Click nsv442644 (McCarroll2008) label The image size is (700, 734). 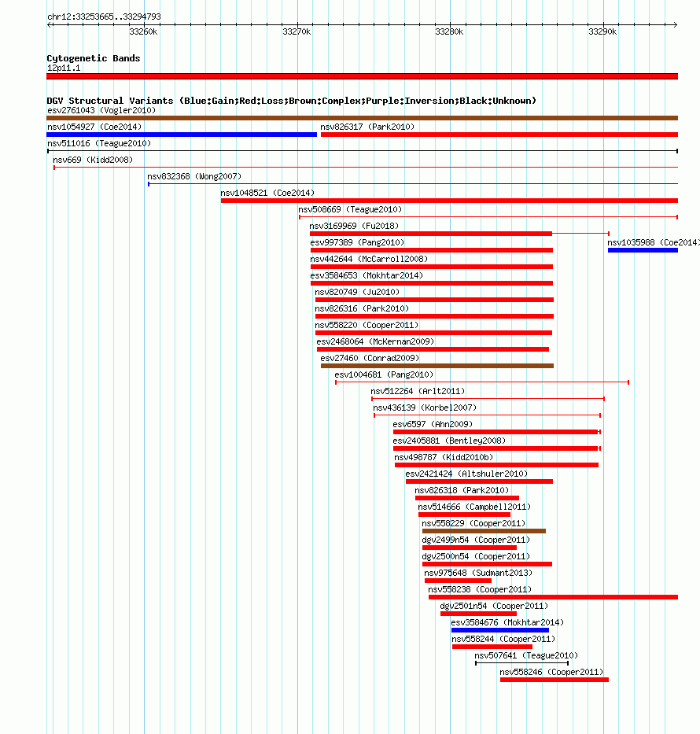(369, 259)
